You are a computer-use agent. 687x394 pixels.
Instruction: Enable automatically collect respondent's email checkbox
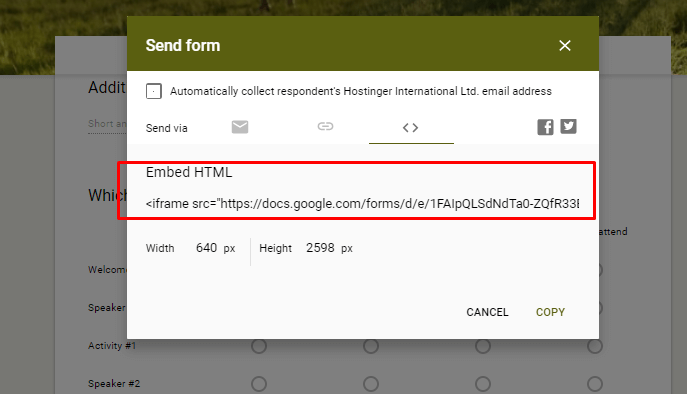[x=154, y=91]
